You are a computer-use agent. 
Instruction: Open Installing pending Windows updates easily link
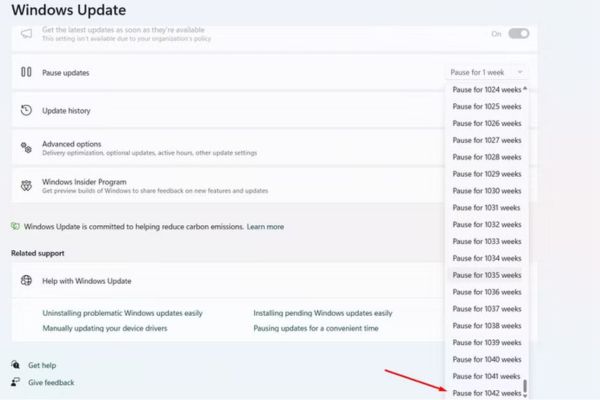pos(323,313)
